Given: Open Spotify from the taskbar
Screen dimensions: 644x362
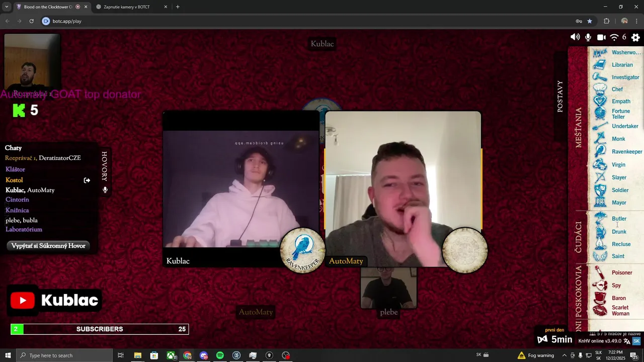Looking at the screenshot, I should pos(220,355).
